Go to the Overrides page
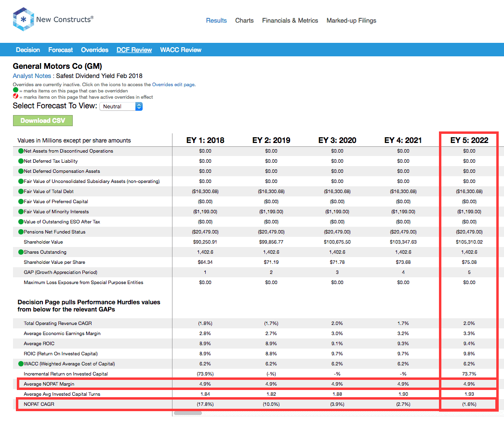The image size is (504, 428). click(x=94, y=50)
